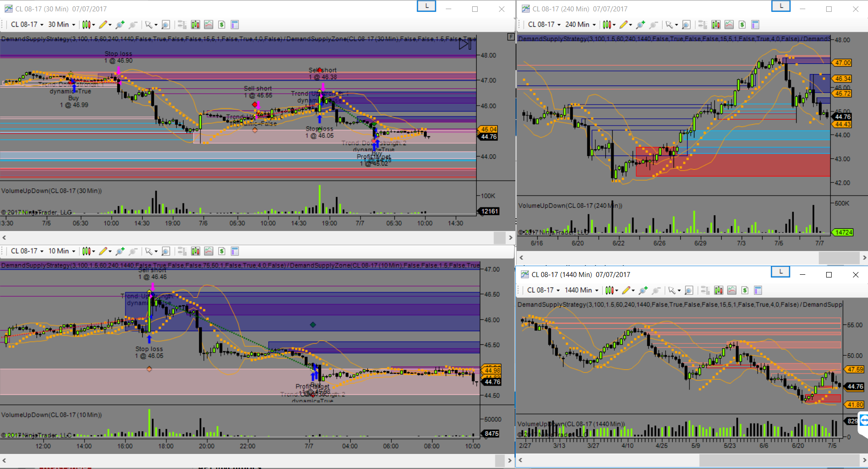Open chart Properties icon in 1440 Min window
The height and width of the screenshot is (469, 868).
point(758,290)
